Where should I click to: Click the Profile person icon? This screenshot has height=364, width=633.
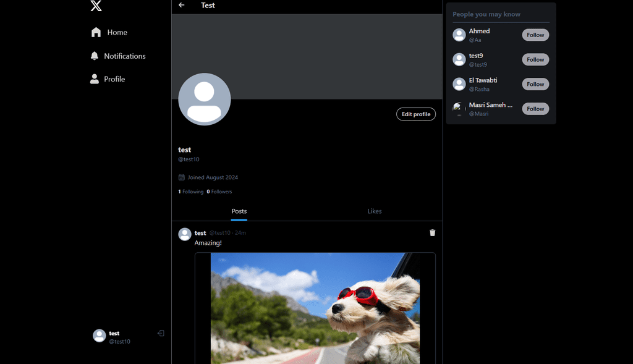[x=95, y=79]
